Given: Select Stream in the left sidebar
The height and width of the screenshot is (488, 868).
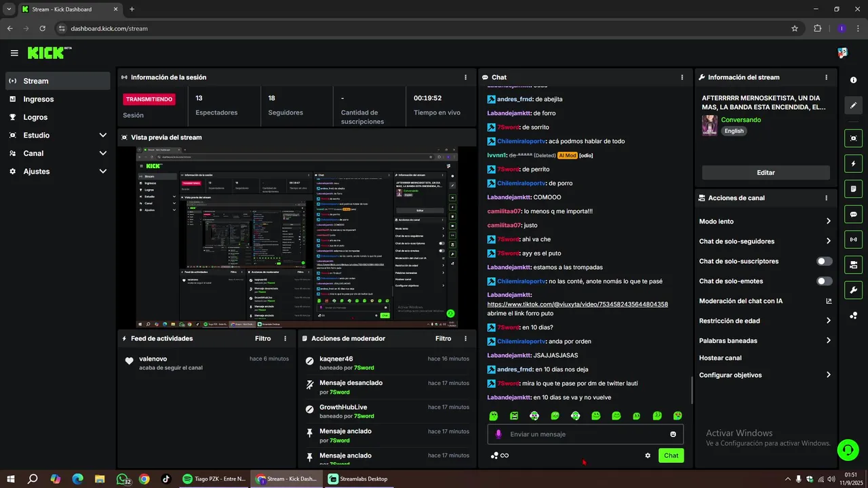Looking at the screenshot, I should coord(58,81).
